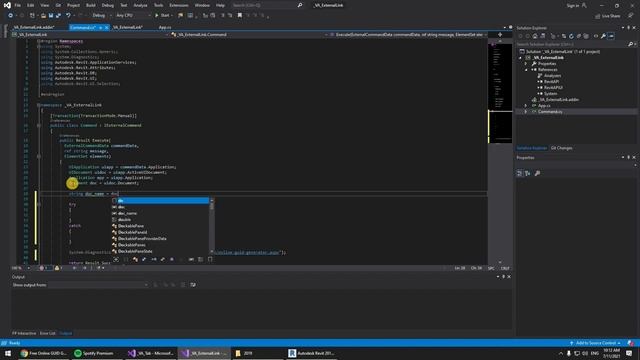The image size is (640, 360).
Task: Toggle the first IntelliSense filter icon
Action: click(116, 259)
